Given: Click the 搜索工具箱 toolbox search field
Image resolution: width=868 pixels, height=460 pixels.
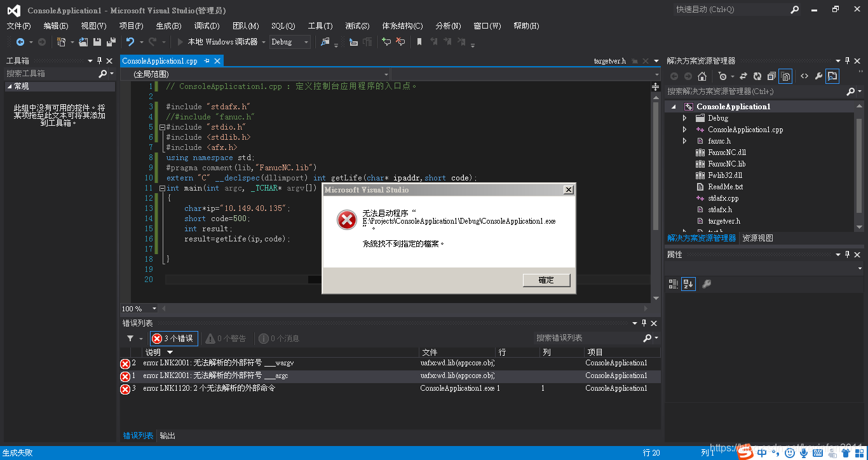Looking at the screenshot, I should pyautogui.click(x=51, y=74).
